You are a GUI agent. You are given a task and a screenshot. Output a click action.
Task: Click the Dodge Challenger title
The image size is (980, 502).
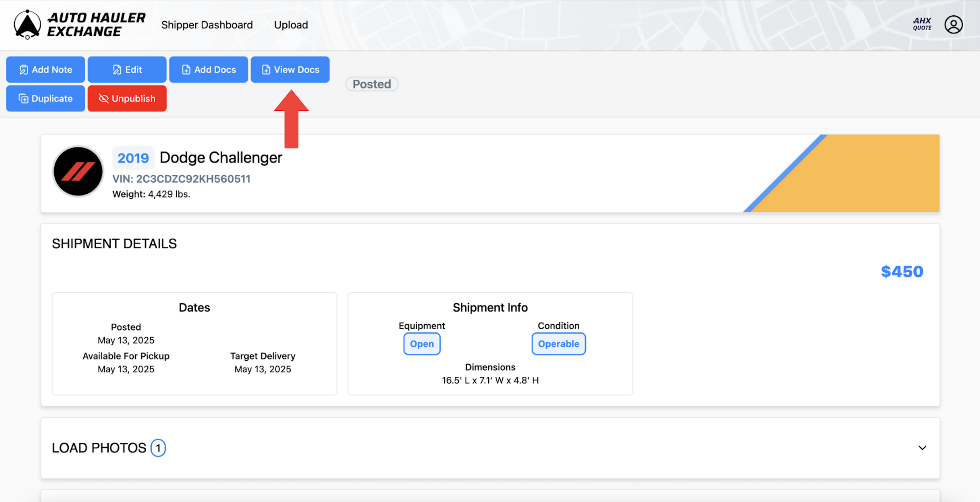(x=221, y=157)
